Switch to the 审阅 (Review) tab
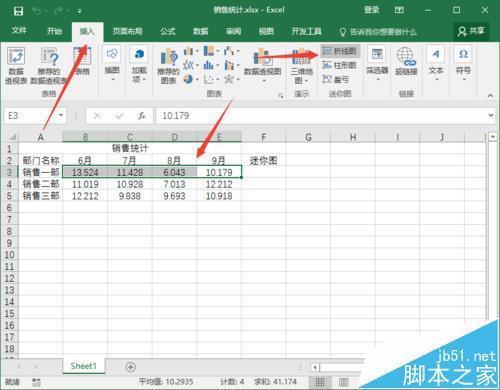Screen dimensions: 500x390 click(233, 31)
